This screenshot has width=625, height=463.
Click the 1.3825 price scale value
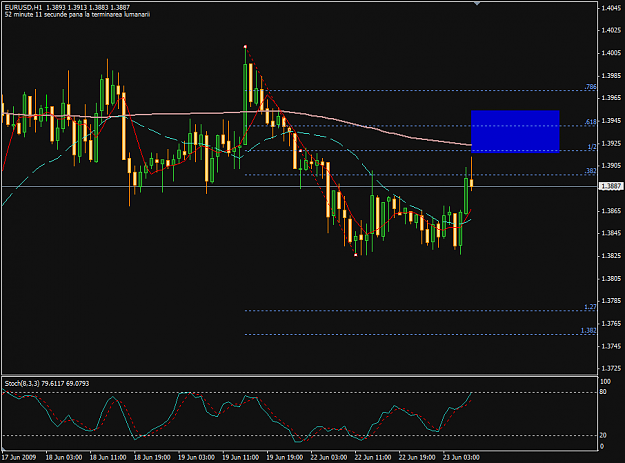pyautogui.click(x=611, y=255)
